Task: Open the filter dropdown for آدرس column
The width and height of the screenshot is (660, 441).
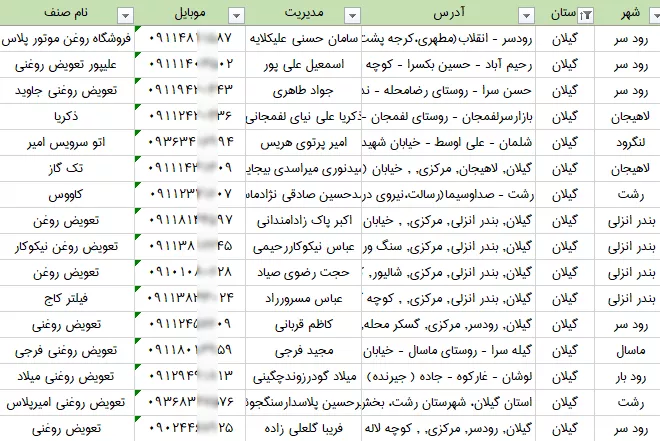Action: click(x=526, y=16)
